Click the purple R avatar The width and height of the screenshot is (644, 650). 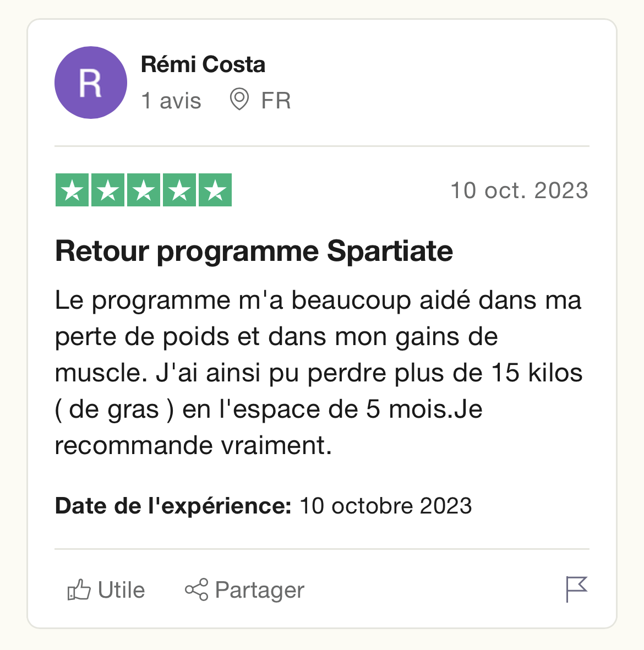(x=90, y=83)
